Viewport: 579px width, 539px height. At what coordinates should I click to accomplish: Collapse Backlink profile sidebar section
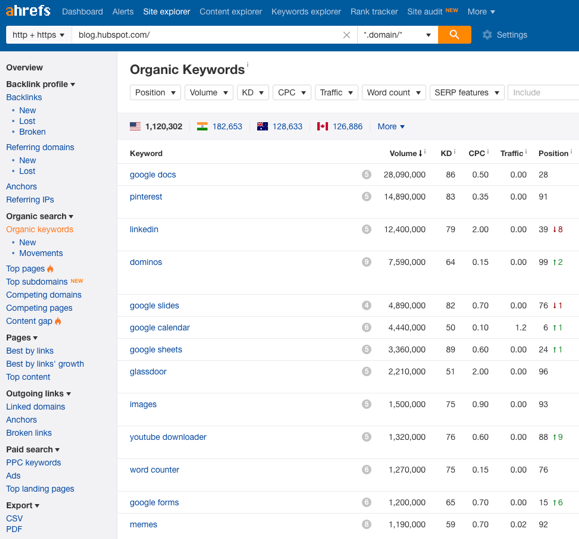click(x=41, y=84)
